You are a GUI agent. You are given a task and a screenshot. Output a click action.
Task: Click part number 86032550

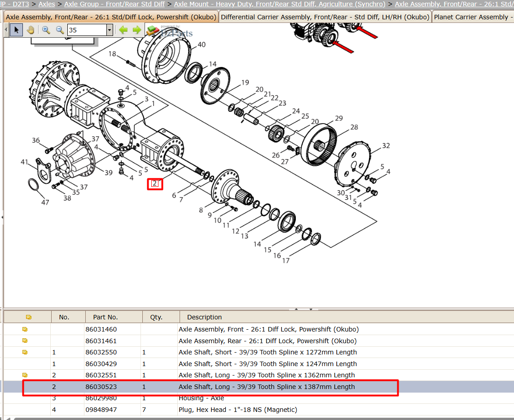click(101, 352)
